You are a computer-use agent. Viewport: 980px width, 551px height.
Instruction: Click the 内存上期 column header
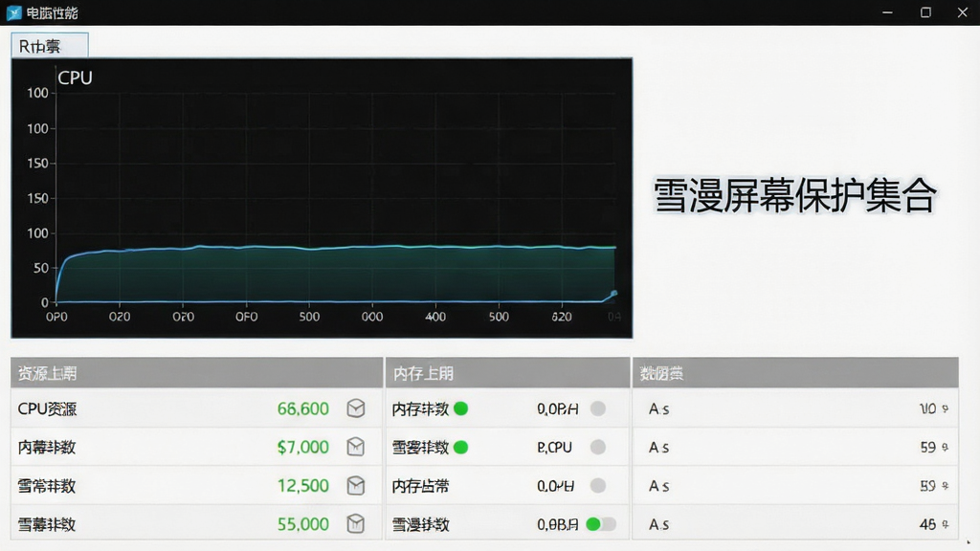[x=507, y=373]
